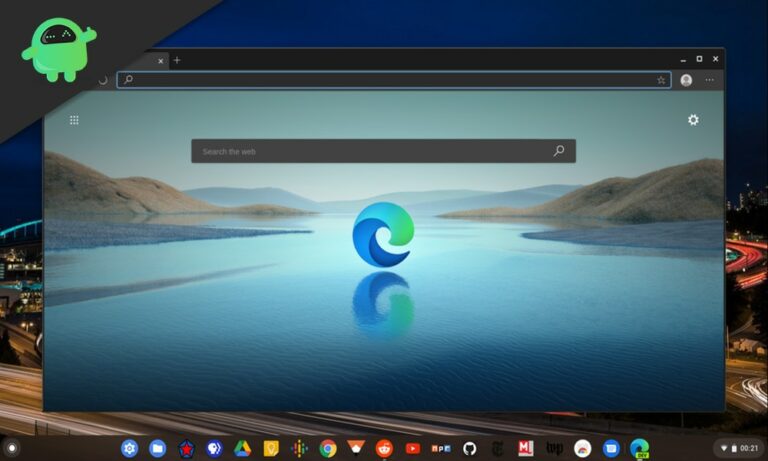Click the Search the web field
The height and width of the screenshot is (461, 768).
pos(384,151)
